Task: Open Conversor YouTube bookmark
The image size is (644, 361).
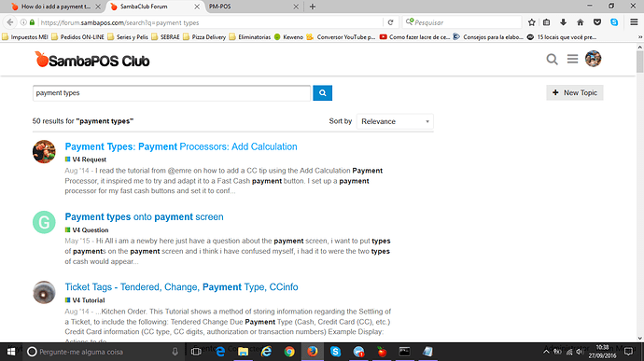Action: pos(341,37)
